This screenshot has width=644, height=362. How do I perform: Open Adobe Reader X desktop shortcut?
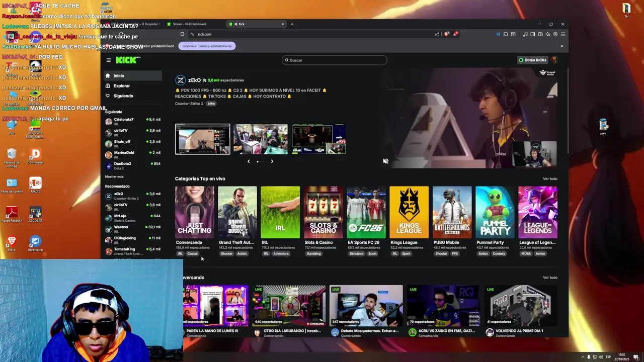(12, 214)
